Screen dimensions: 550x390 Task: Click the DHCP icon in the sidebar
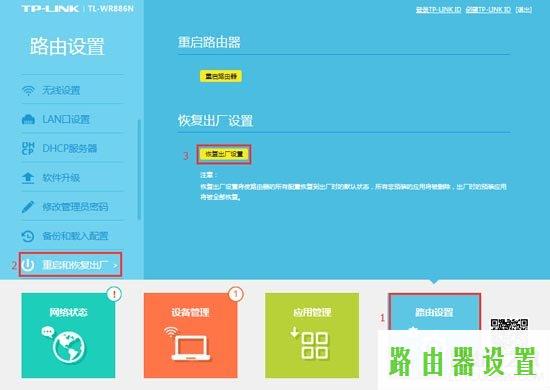[28, 148]
